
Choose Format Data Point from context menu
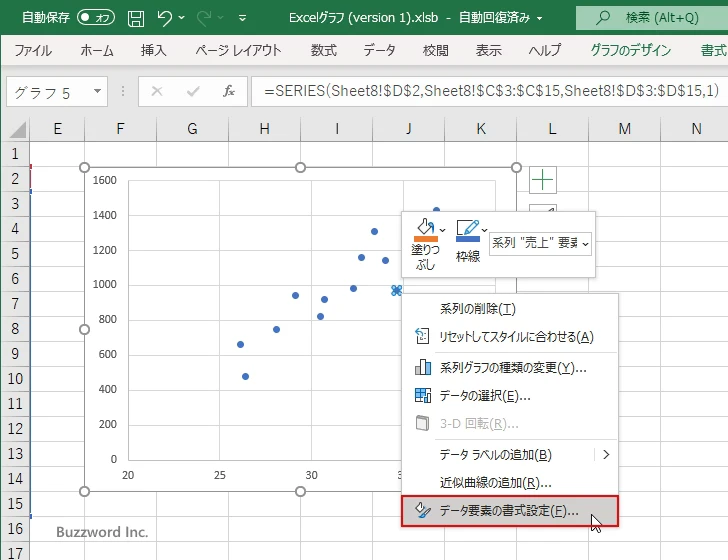coord(508,511)
